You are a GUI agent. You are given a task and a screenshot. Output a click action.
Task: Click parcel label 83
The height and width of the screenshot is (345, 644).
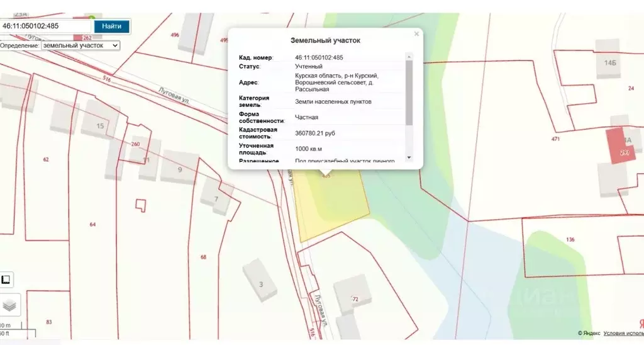tap(49, 322)
